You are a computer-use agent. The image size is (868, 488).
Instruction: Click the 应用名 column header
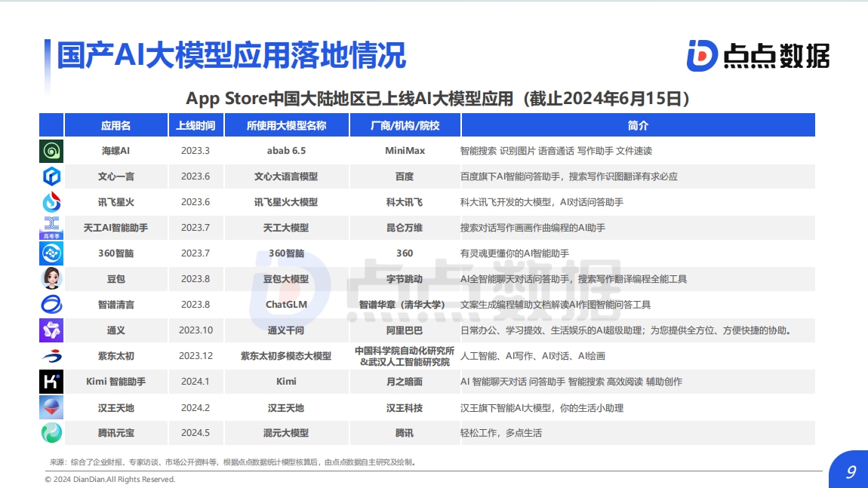tap(116, 125)
